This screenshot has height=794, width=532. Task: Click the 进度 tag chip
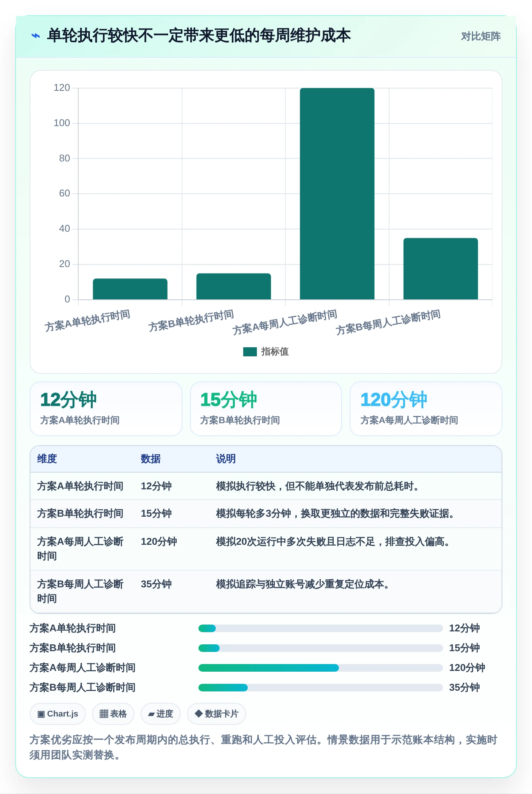pos(160,714)
